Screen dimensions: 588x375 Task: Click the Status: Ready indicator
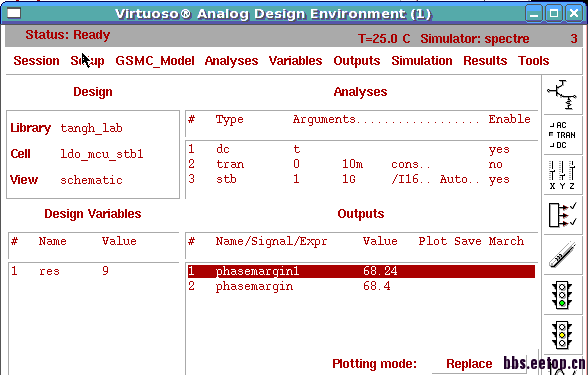(68, 35)
